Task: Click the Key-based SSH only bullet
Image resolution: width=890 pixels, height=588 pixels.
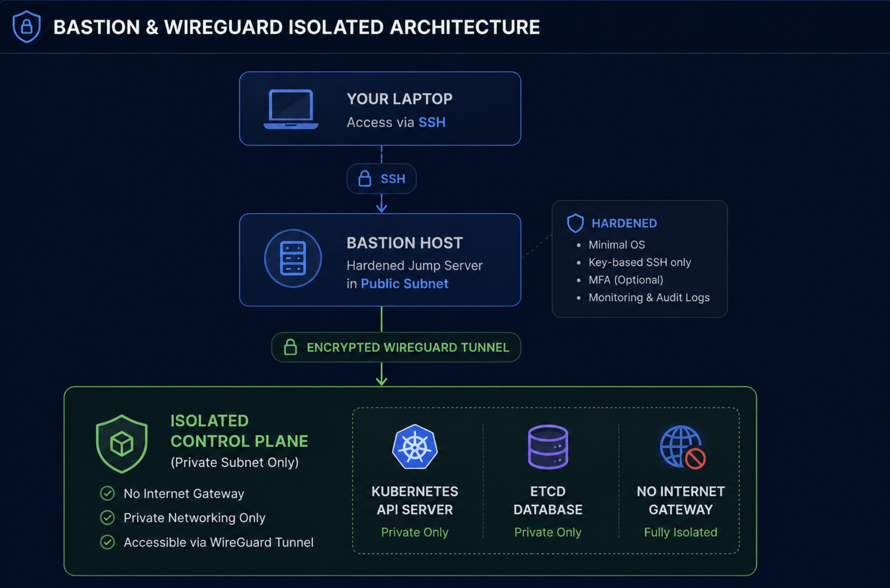Action: [x=639, y=262]
